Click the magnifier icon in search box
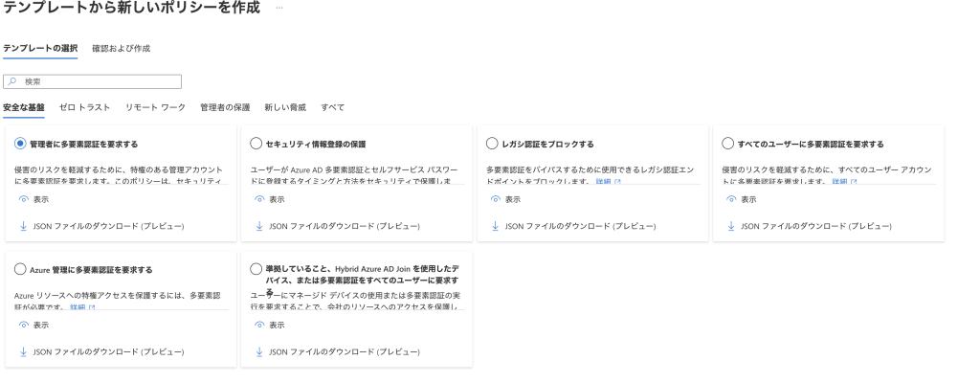The image size is (980, 383). 12,81
